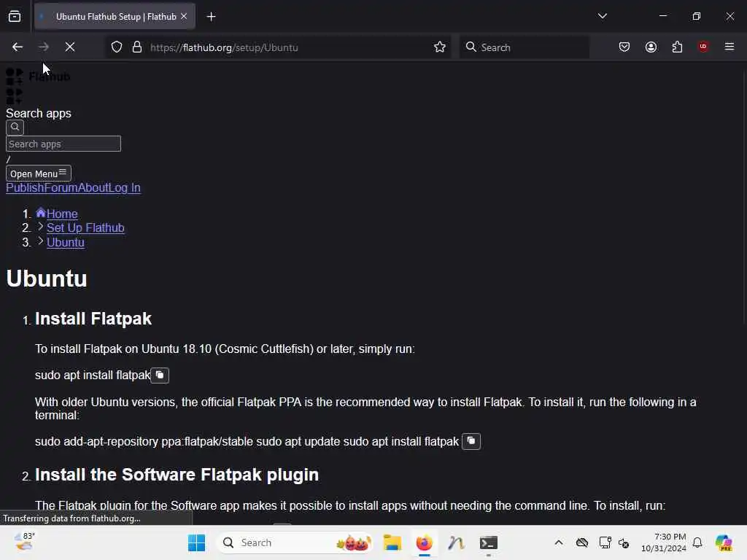Select the flathub.org address bar URL

224,47
